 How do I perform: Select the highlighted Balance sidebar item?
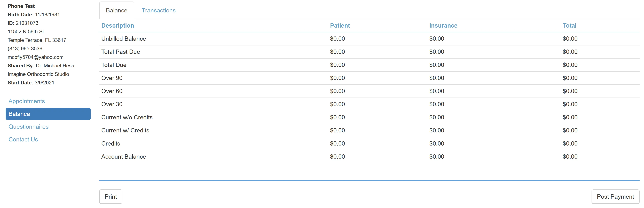tap(48, 114)
